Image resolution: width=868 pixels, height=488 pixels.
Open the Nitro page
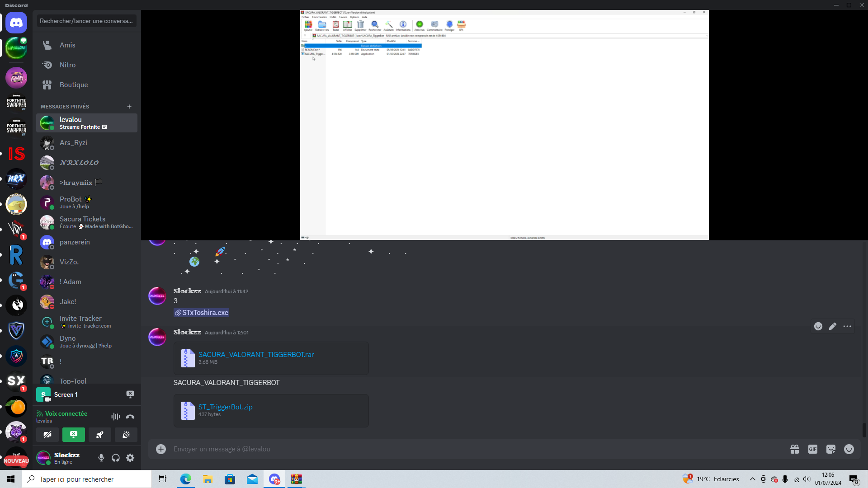coord(87,65)
